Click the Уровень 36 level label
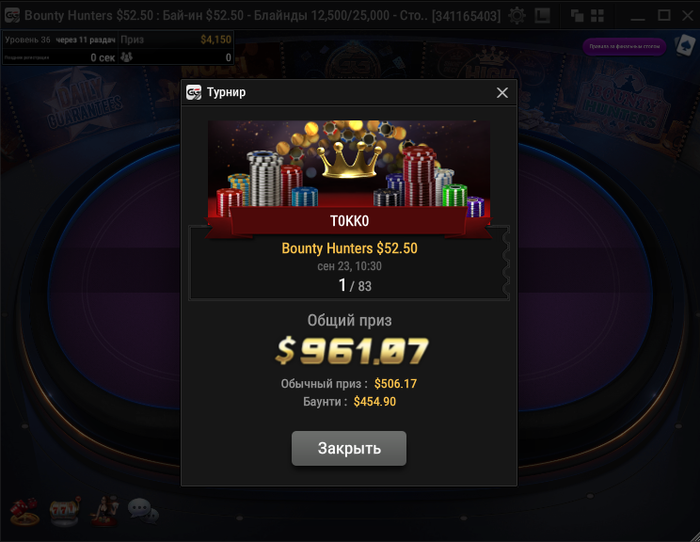 coord(28,40)
